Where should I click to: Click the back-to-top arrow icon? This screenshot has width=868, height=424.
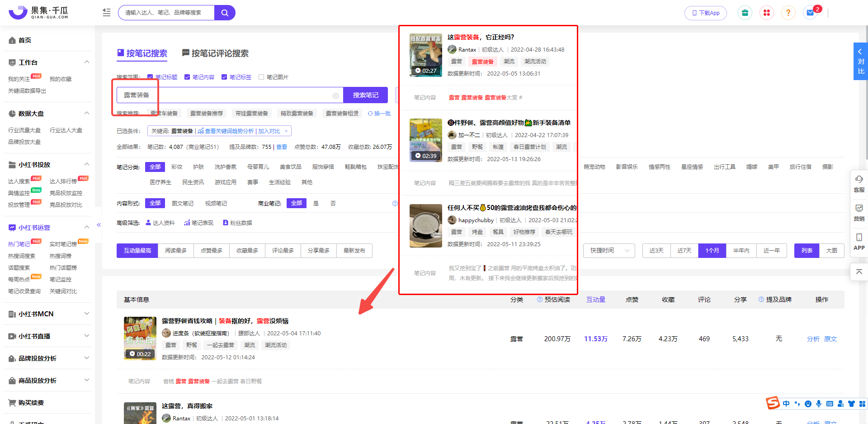pos(859,272)
